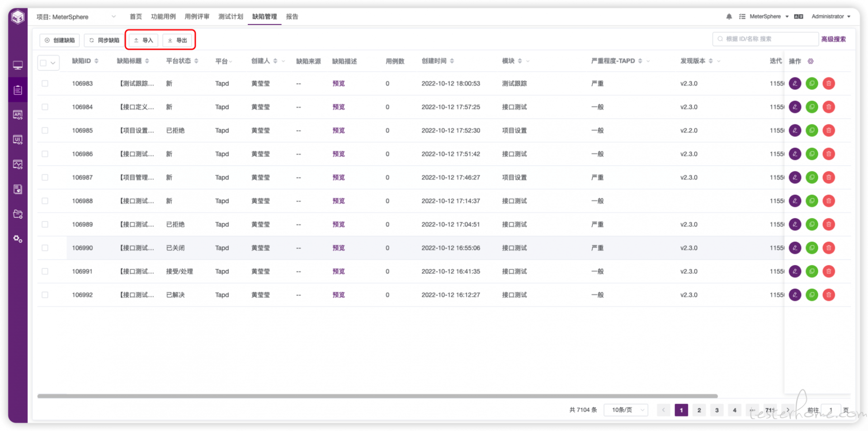The width and height of the screenshot is (868, 431).
Task: Delete defect 106989 with the red trash icon
Action: (829, 224)
